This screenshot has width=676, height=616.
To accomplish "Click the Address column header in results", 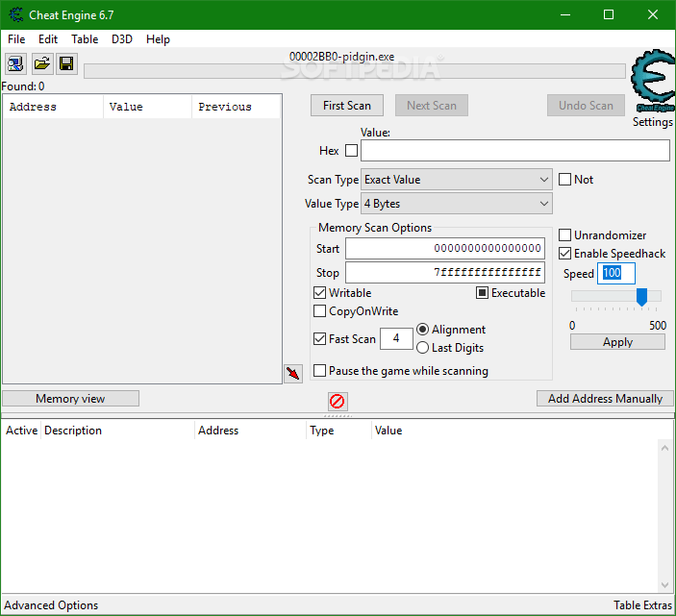I will [53, 107].
